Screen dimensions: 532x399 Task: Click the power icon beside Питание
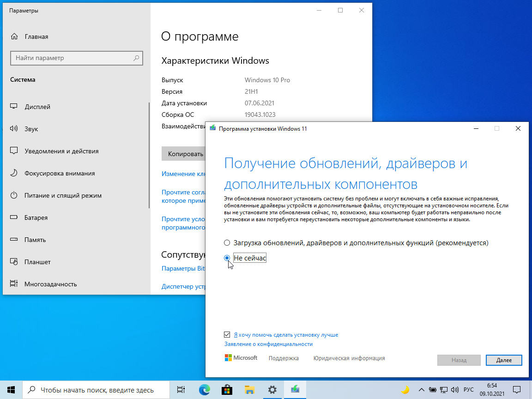[13, 195]
